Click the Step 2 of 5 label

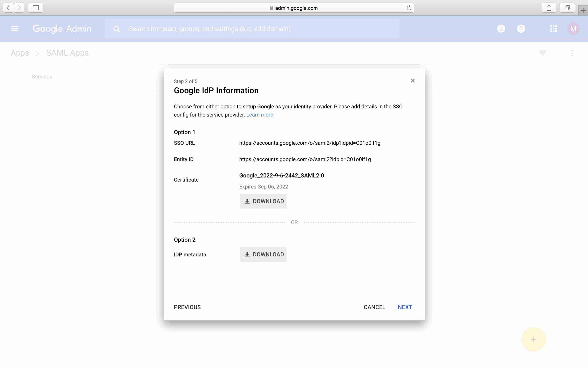pyautogui.click(x=186, y=81)
